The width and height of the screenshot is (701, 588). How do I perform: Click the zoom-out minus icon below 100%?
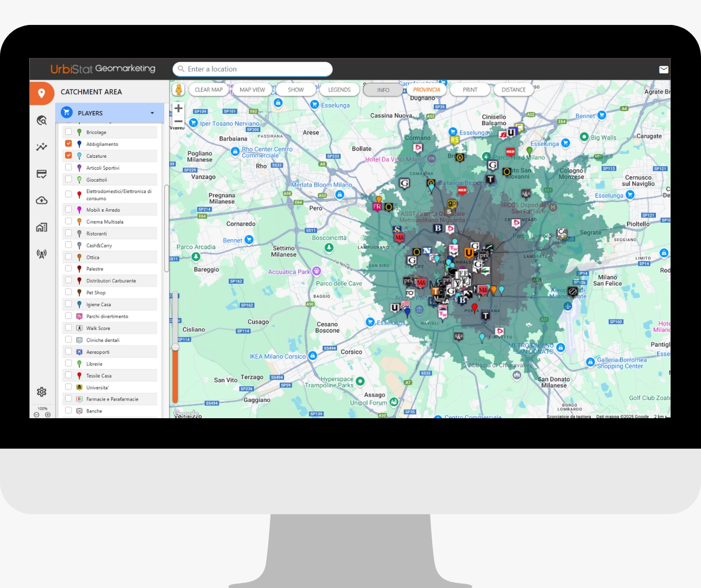point(37,415)
